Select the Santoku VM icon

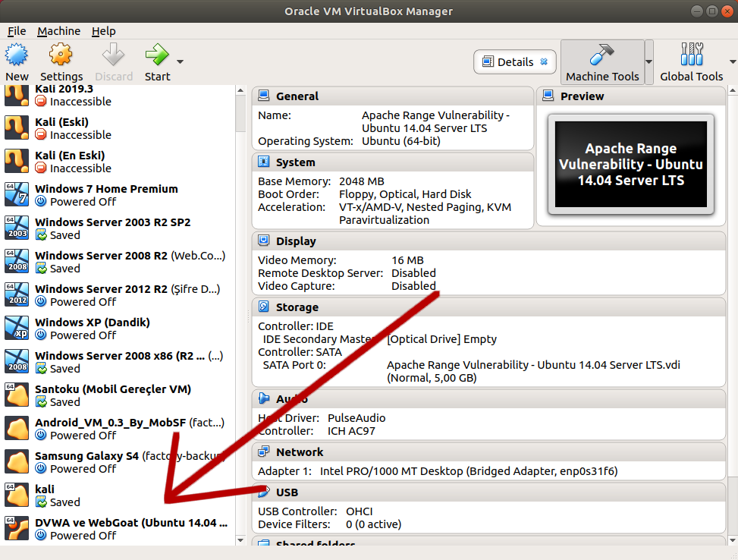click(17, 395)
